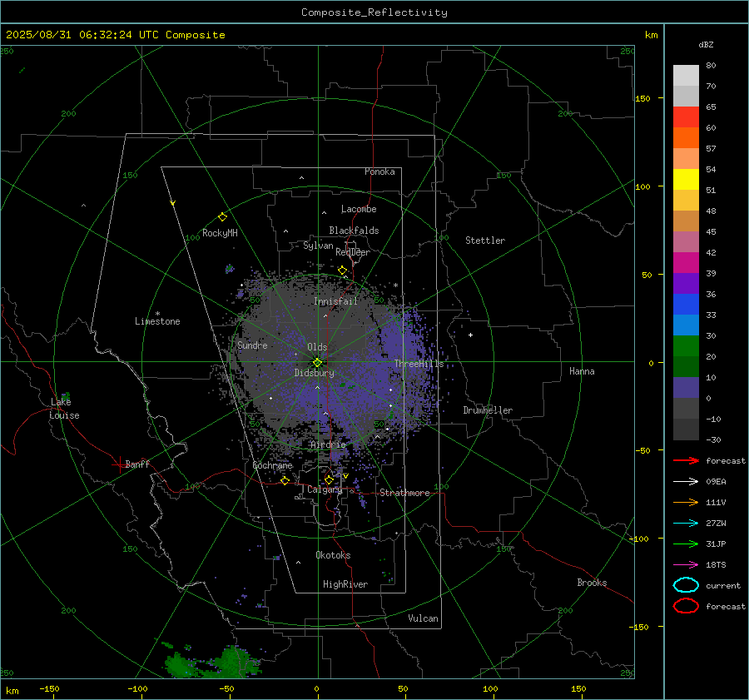Click the 65 dBZ red color swatch
The width and height of the screenshot is (749, 700).
(x=686, y=117)
